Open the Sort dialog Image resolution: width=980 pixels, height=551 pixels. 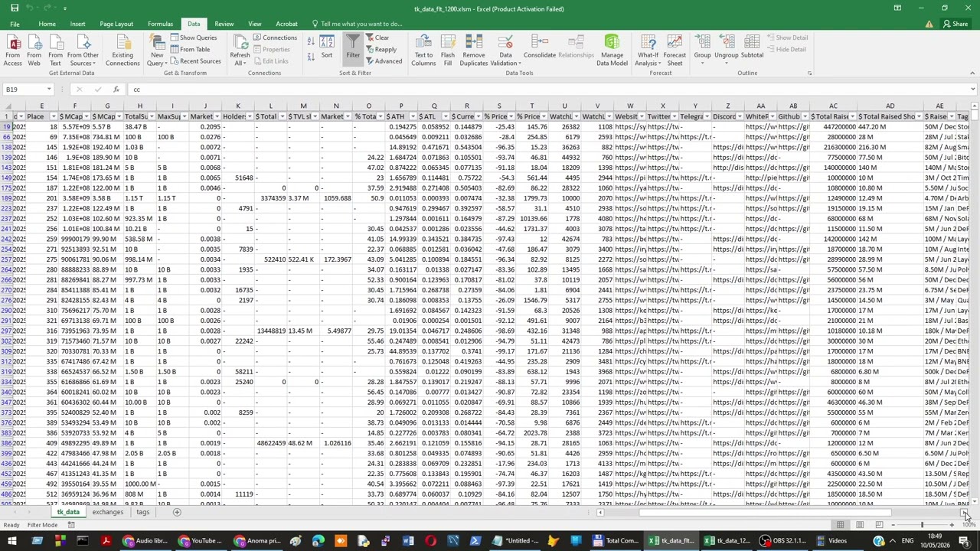[327, 47]
